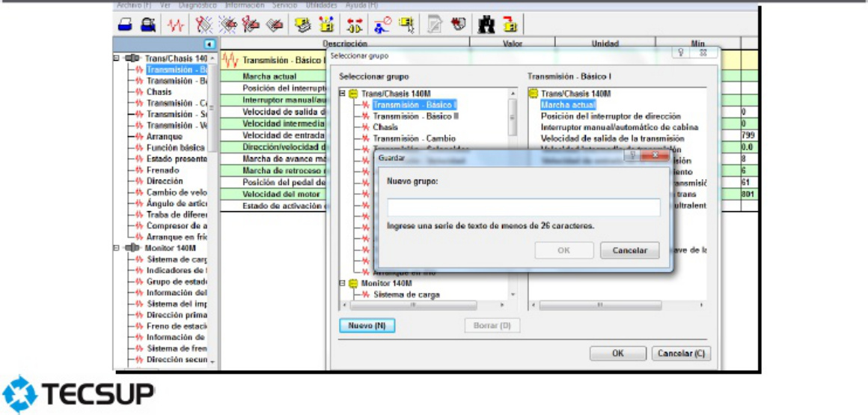
Task: Click the yellow controller with cursor icon
Action: click(408, 25)
